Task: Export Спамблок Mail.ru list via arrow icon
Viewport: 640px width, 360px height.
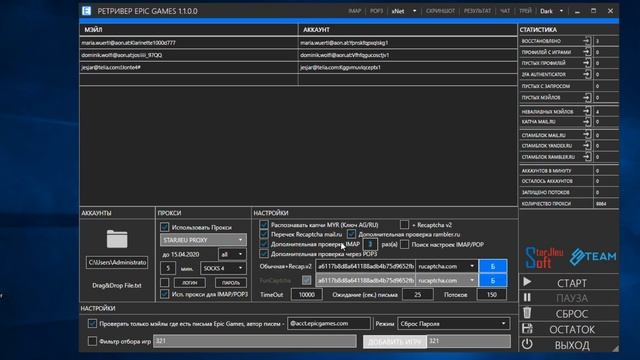Action: tap(587, 135)
